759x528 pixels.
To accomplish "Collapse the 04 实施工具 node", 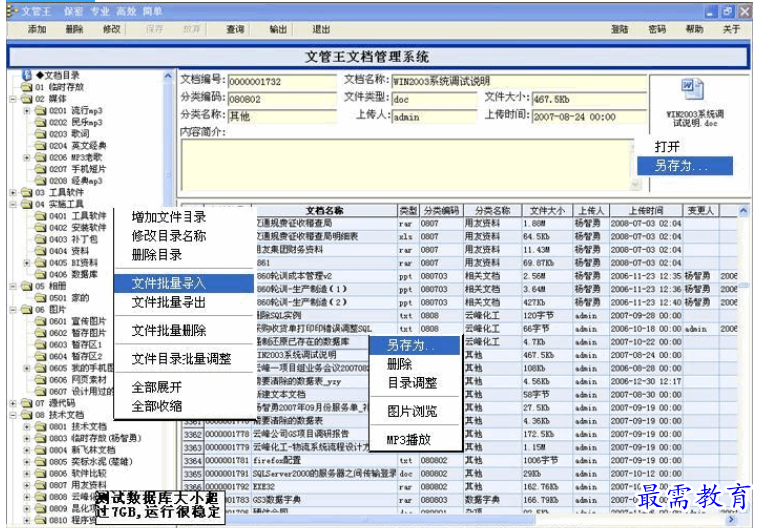I will (x=13, y=204).
